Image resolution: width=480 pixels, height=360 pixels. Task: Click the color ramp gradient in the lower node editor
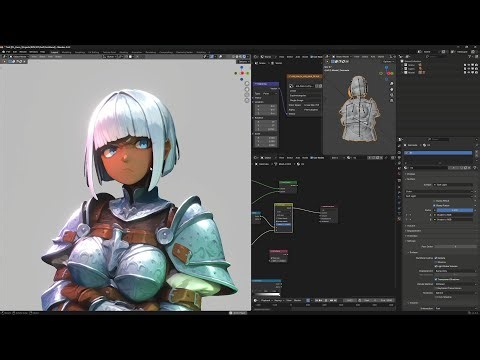coord(267,295)
